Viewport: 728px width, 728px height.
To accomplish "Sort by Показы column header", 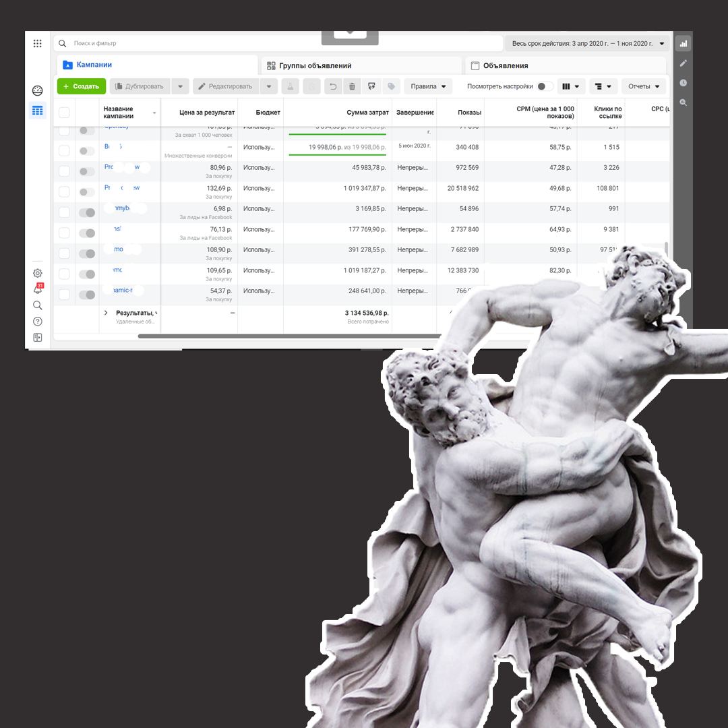I will 469,113.
